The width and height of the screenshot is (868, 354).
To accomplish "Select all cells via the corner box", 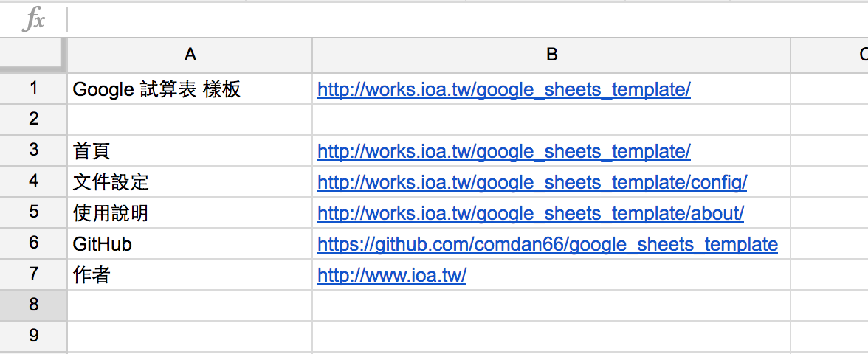I will pyautogui.click(x=33, y=55).
